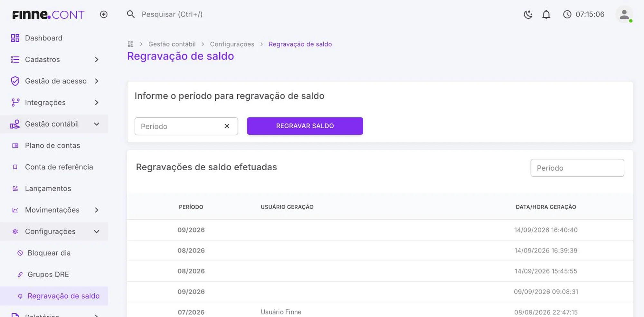Expand the Gestão de acesso chevron

tap(97, 81)
